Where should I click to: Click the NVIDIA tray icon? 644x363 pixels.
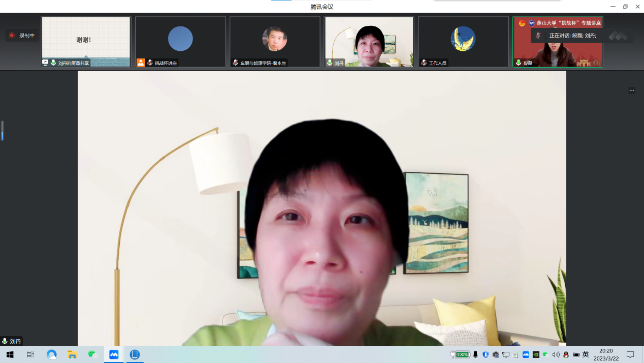point(536,354)
